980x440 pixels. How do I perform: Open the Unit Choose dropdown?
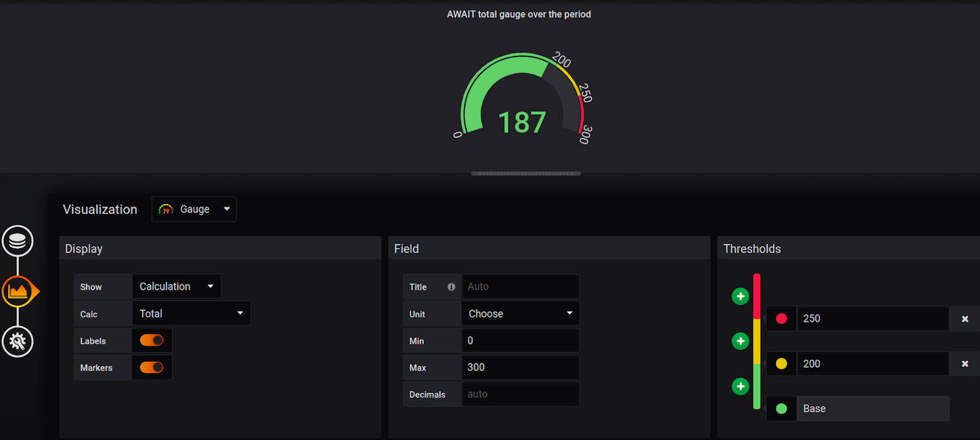(520, 314)
